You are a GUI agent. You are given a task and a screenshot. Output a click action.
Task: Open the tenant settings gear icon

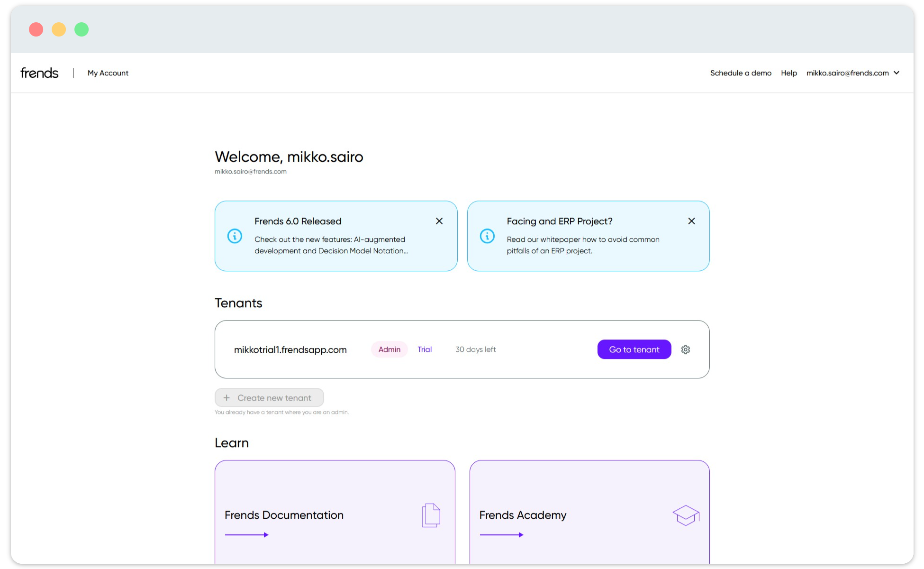pyautogui.click(x=686, y=349)
